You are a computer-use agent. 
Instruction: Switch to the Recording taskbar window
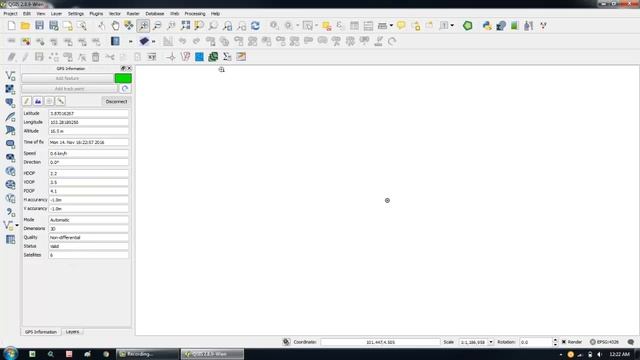tap(147, 354)
